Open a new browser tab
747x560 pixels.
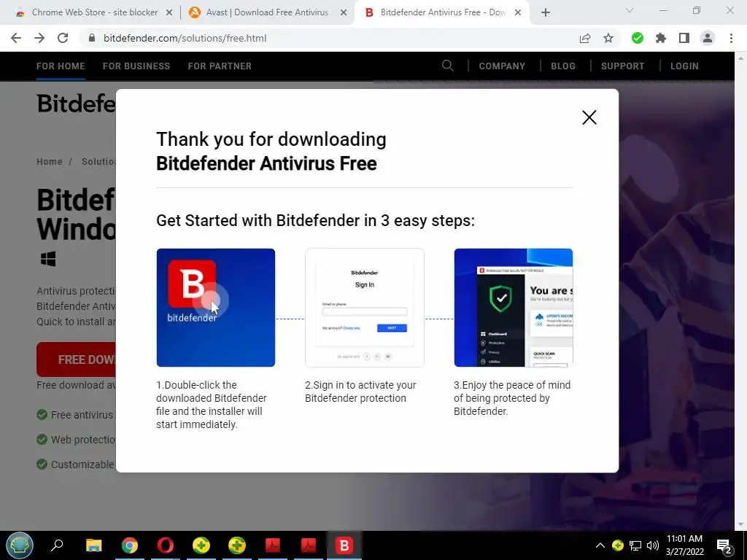pyautogui.click(x=546, y=12)
